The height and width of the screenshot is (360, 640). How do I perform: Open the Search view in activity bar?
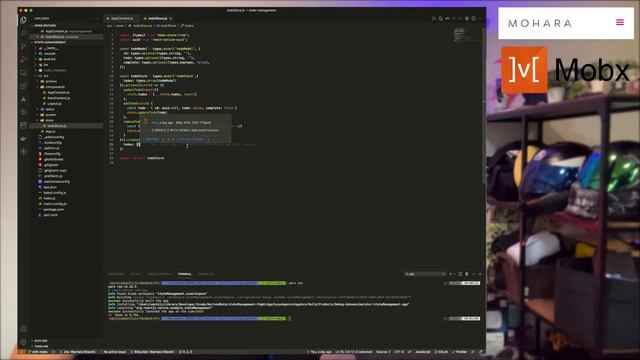(x=23, y=33)
